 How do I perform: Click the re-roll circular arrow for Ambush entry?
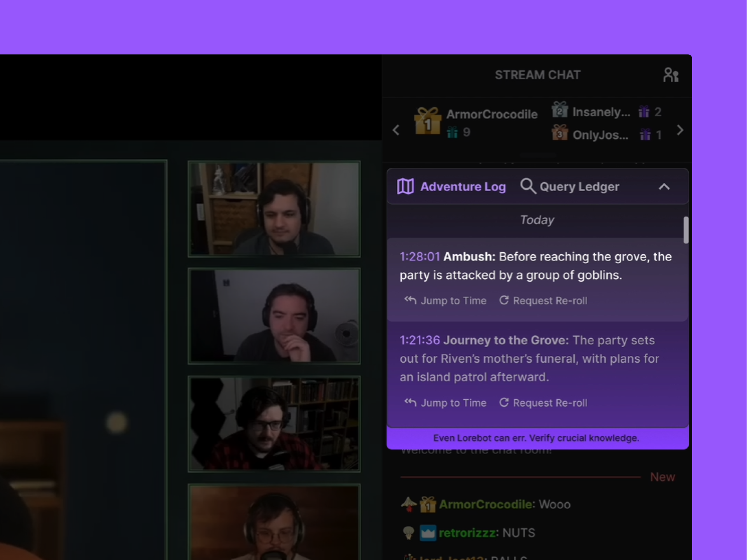504,300
